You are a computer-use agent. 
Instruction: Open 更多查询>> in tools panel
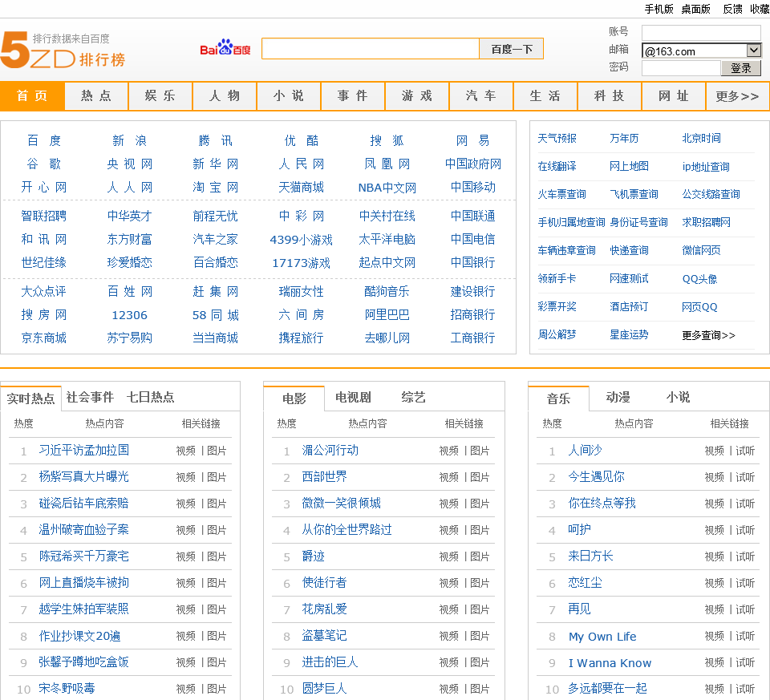(x=708, y=335)
